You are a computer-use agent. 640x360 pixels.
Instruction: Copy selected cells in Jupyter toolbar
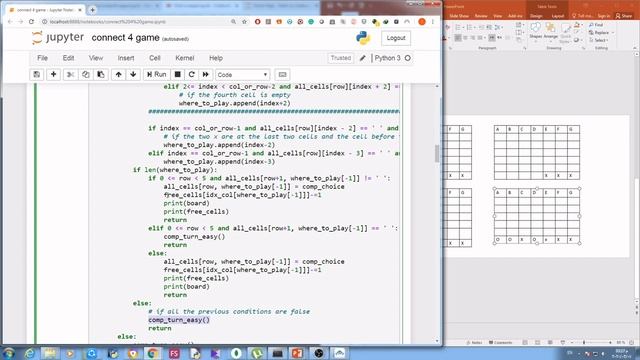point(86,75)
